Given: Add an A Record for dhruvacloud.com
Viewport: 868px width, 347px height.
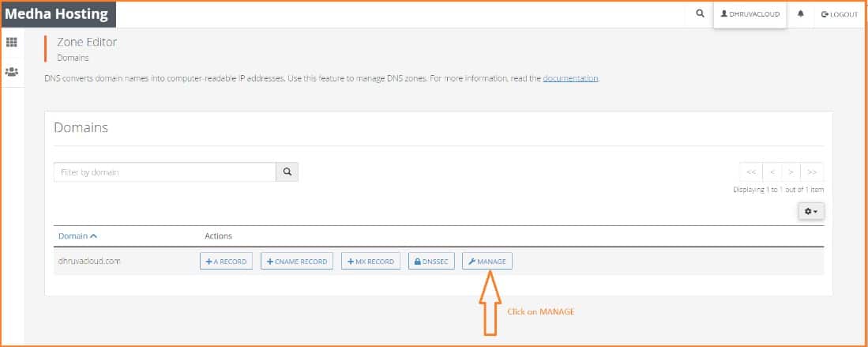Looking at the screenshot, I should (x=226, y=261).
